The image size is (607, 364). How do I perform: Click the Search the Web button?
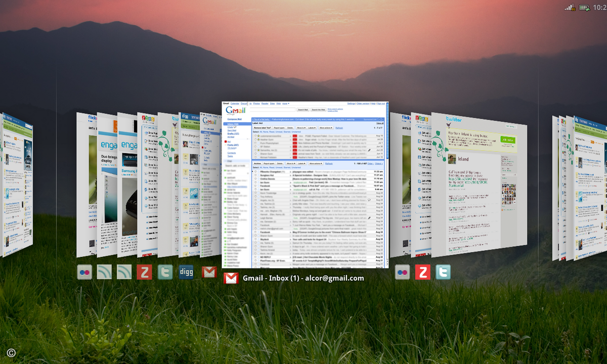pyautogui.click(x=318, y=110)
